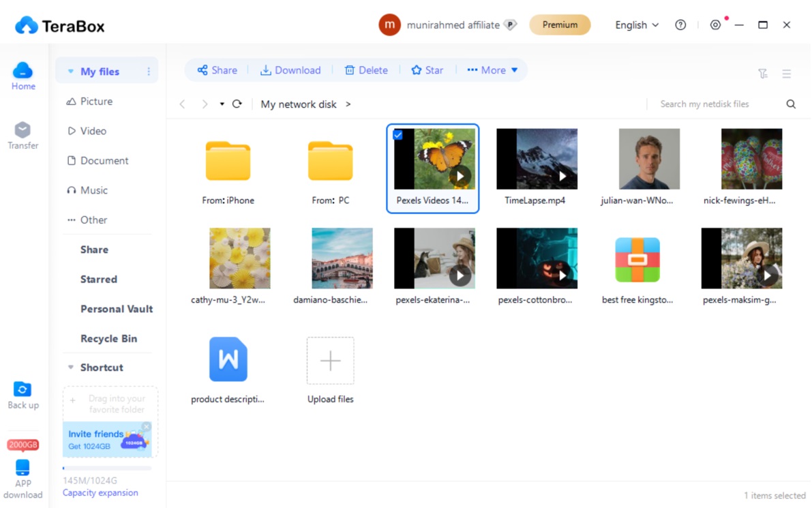Play the pexels-ekaterina video

tap(460, 275)
